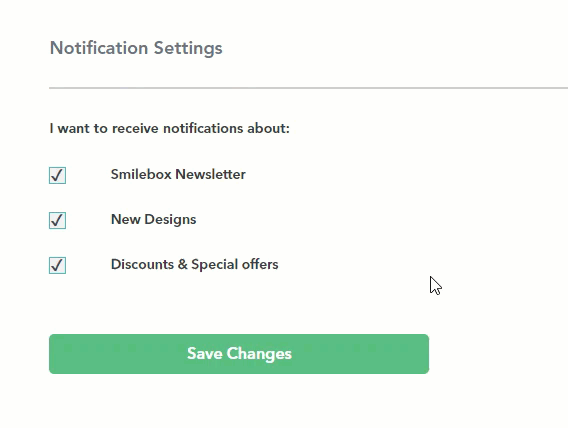This screenshot has height=428, width=568.
Task: Click the word Newsletter in the first option
Action: pyautogui.click(x=210, y=174)
